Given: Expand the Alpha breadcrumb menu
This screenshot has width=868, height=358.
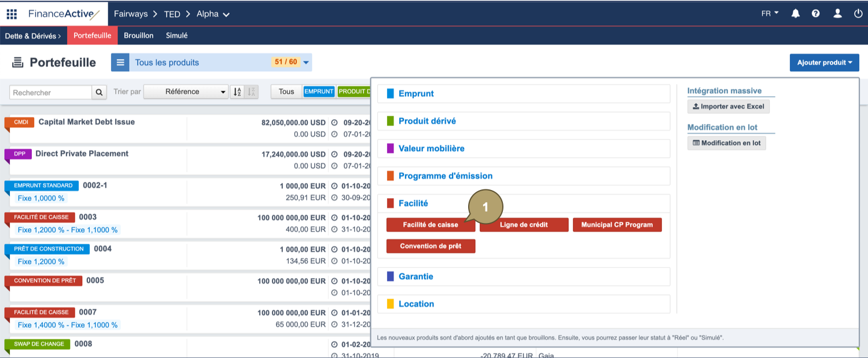Looking at the screenshot, I should (x=213, y=13).
